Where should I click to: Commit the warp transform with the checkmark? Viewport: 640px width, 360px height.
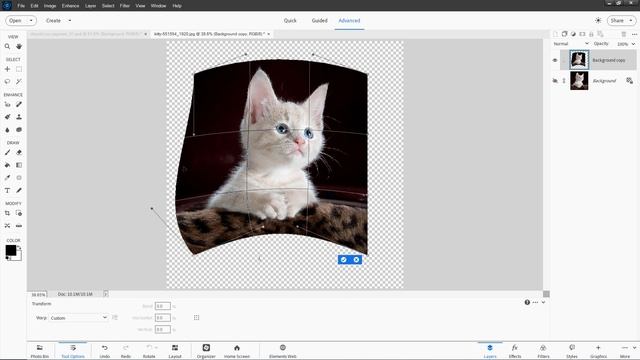(x=343, y=260)
